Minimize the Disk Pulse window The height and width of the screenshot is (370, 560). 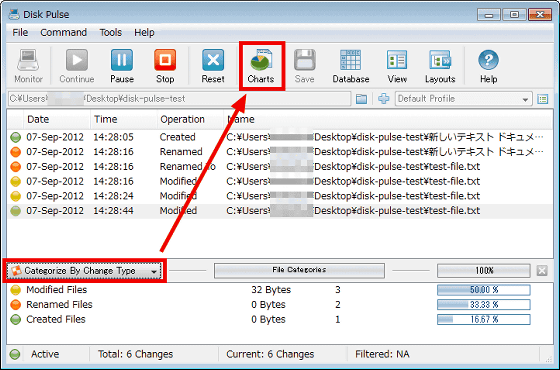489,15
